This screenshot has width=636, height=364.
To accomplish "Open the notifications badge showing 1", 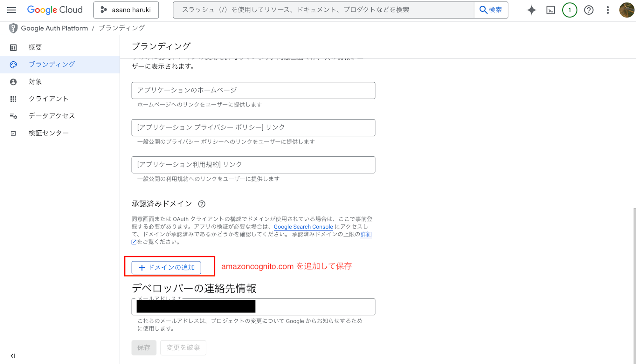I will [570, 10].
